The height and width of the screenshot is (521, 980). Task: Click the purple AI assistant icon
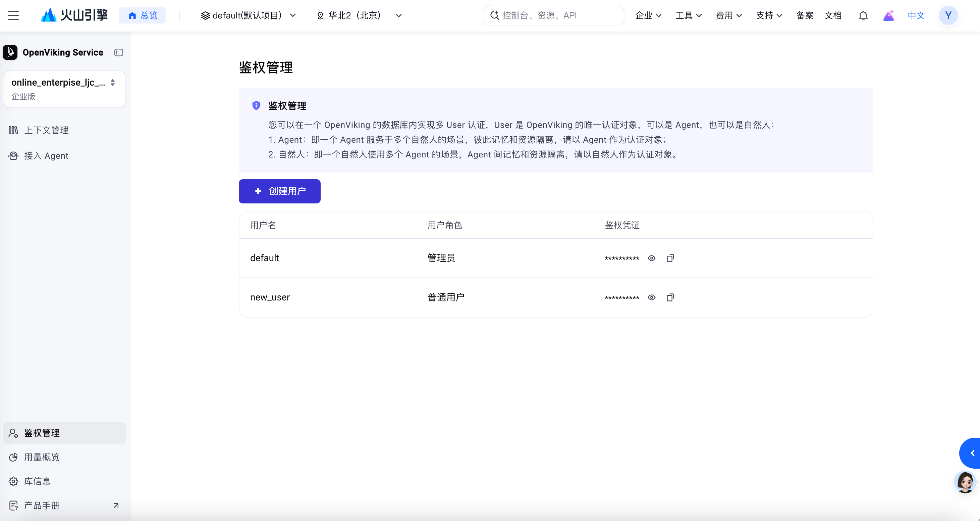tap(888, 16)
